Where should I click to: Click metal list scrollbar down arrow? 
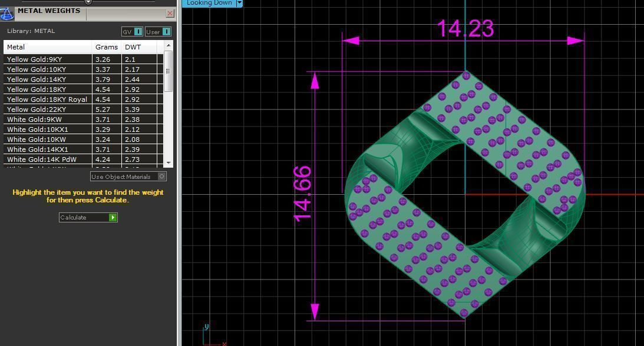[x=169, y=163]
